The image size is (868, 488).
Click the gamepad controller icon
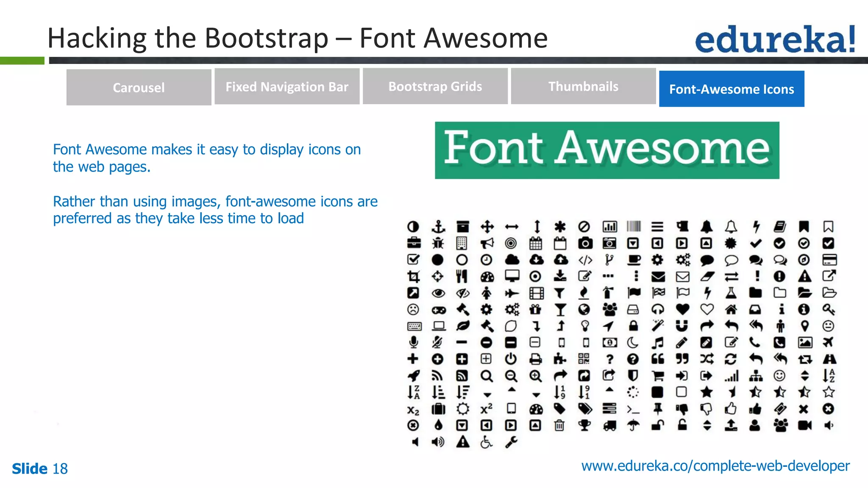tap(439, 310)
